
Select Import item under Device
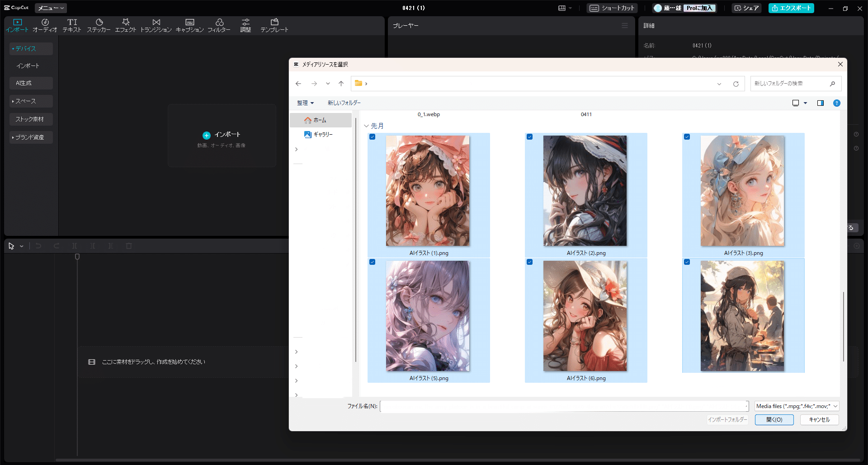[28, 66]
